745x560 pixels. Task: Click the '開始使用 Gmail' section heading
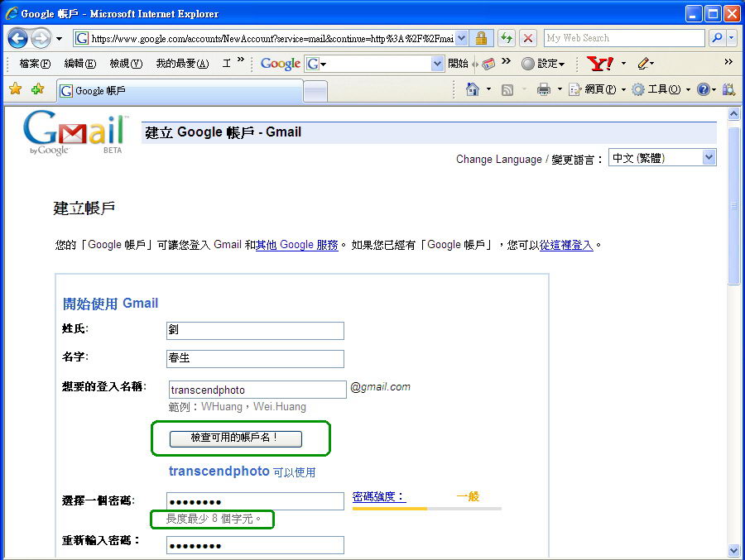pyautogui.click(x=110, y=304)
